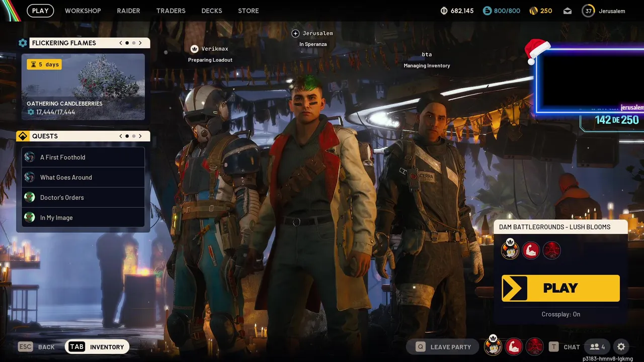The height and width of the screenshot is (362, 644).
Task: Click the yellow PLAY button
Action: pos(560,288)
